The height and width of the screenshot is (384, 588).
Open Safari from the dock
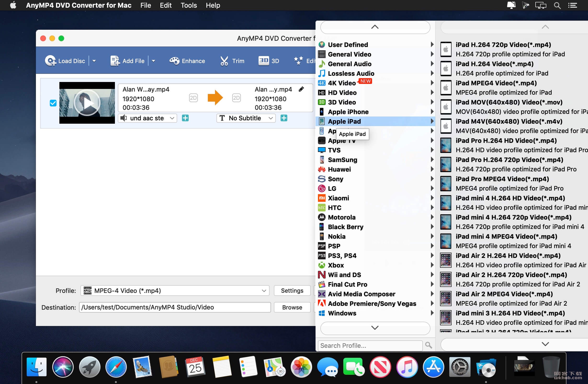click(116, 367)
